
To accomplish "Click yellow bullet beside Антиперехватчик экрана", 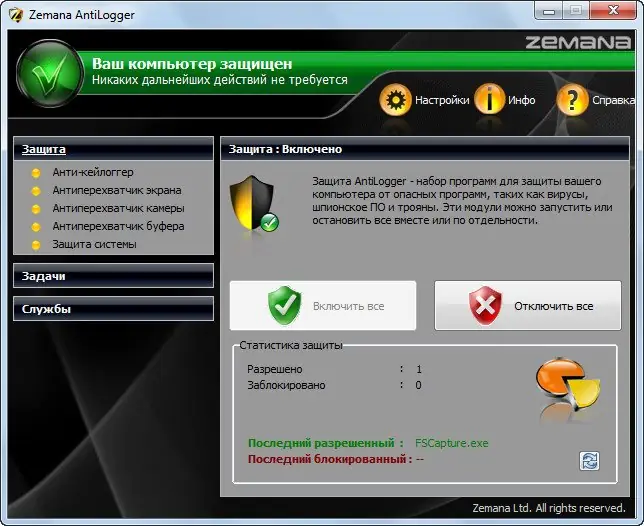I will [x=36, y=191].
